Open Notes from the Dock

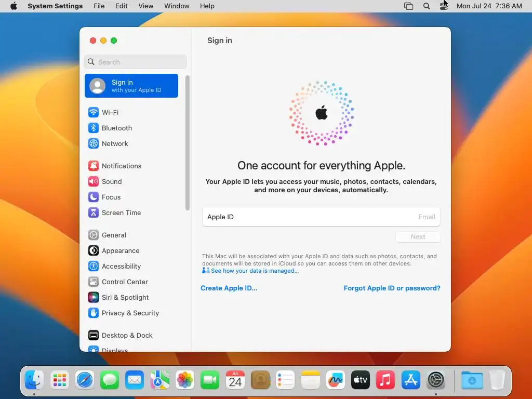coord(311,380)
